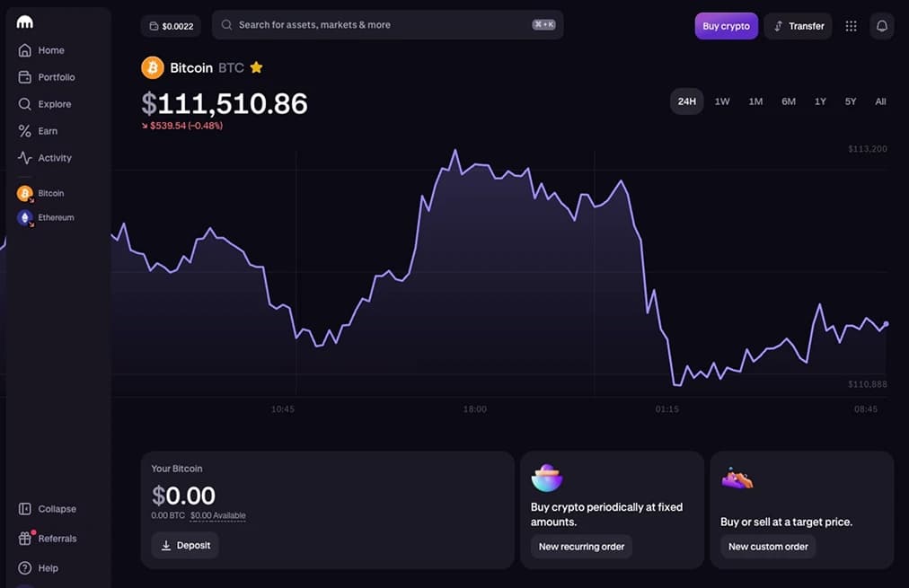The image size is (909, 588).
Task: Click the asset search field
Action: pos(387,25)
